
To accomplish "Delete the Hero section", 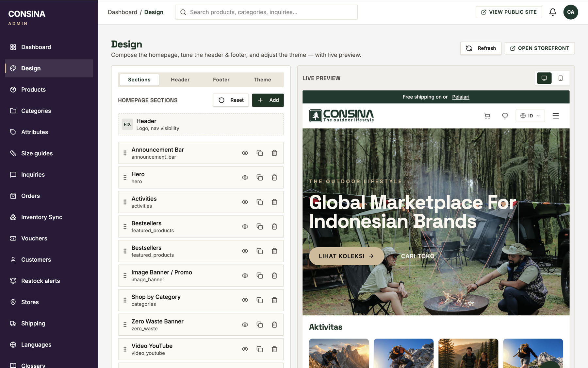I will 274,177.
